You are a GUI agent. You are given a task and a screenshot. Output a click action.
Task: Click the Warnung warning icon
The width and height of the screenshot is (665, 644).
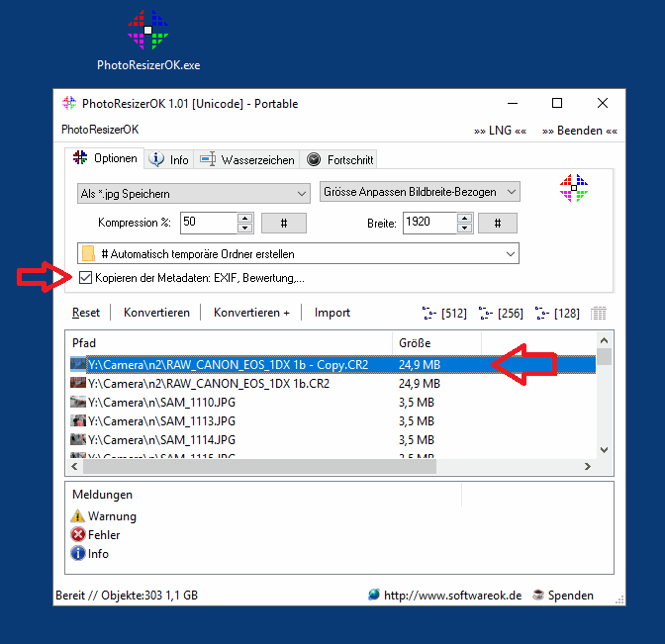77,516
